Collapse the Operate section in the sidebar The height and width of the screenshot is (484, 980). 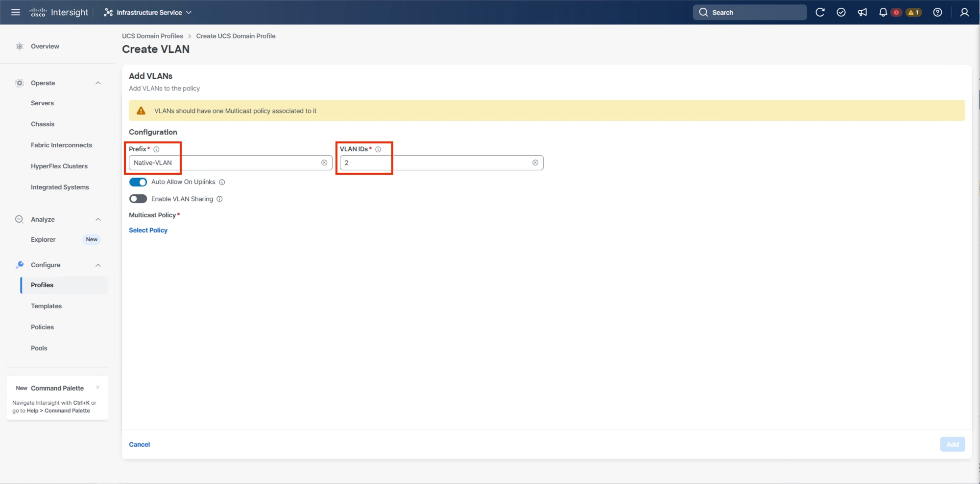(98, 83)
